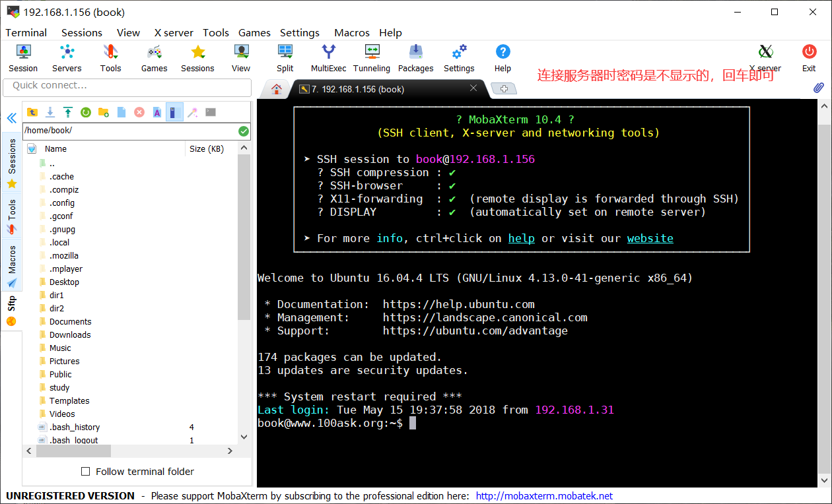Collapse the sidebar with double-chevron arrow
832x504 pixels.
pos(11,118)
